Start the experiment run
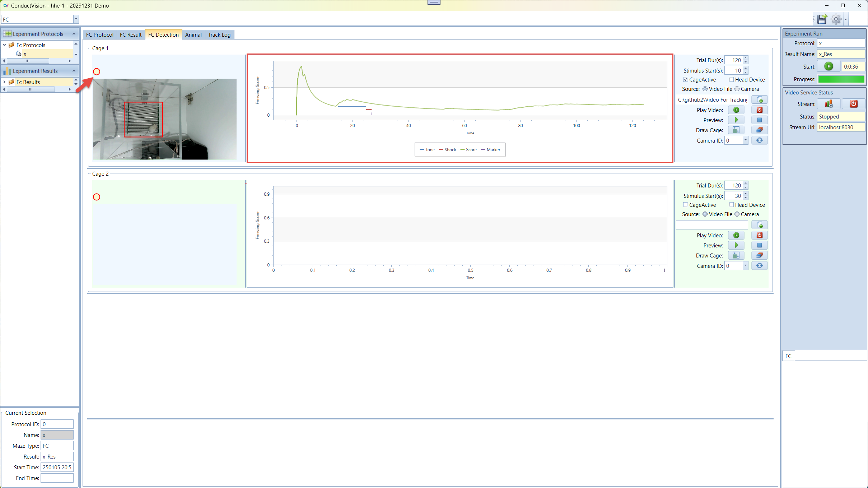The image size is (868, 488). 829,66
